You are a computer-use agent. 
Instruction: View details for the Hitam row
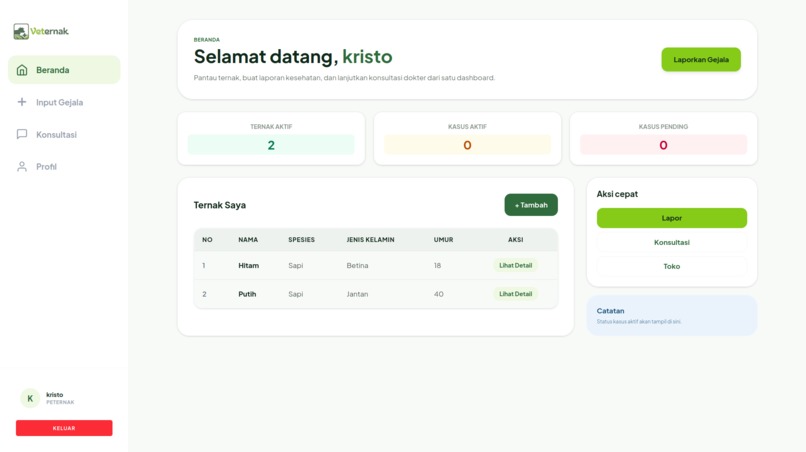pos(516,265)
